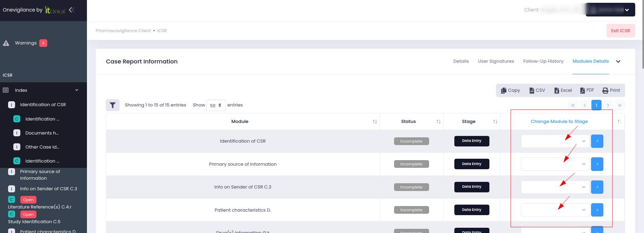644x233 pixels.
Task: Collapse the sidebar with the double chevron icon
Action: pyautogui.click(x=72, y=10)
